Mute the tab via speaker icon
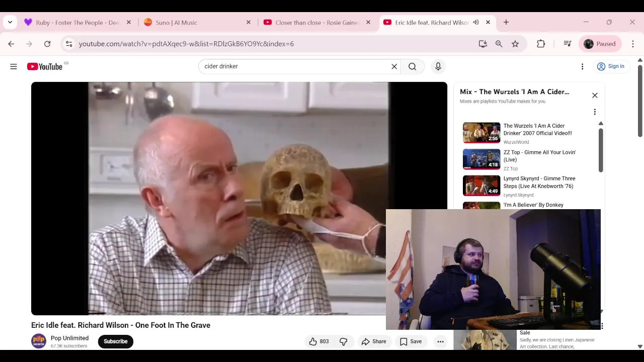The height and width of the screenshot is (362, 644). click(x=476, y=22)
